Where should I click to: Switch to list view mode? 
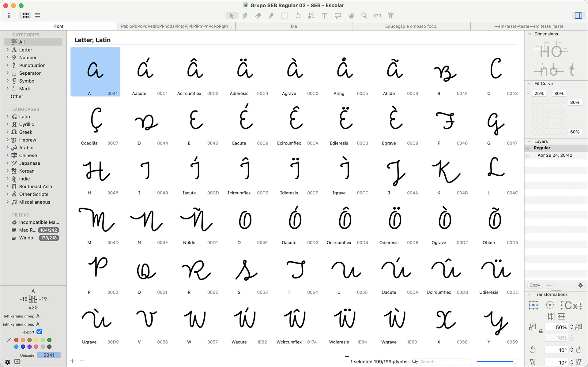point(37,16)
